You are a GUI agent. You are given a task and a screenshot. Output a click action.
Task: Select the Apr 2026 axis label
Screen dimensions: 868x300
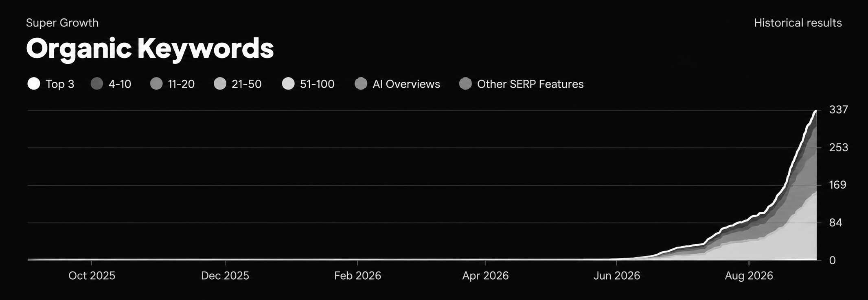485,276
